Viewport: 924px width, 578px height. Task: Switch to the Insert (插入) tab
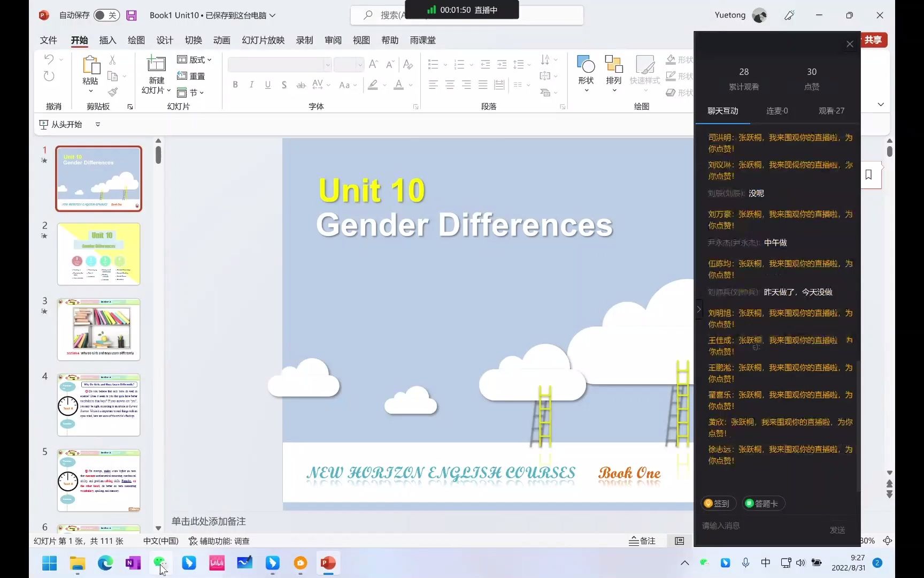[x=107, y=40]
